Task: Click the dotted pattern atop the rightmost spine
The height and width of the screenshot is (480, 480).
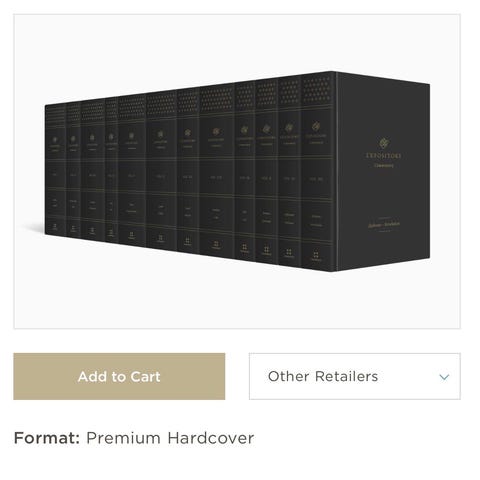Action: pyautogui.click(x=318, y=89)
